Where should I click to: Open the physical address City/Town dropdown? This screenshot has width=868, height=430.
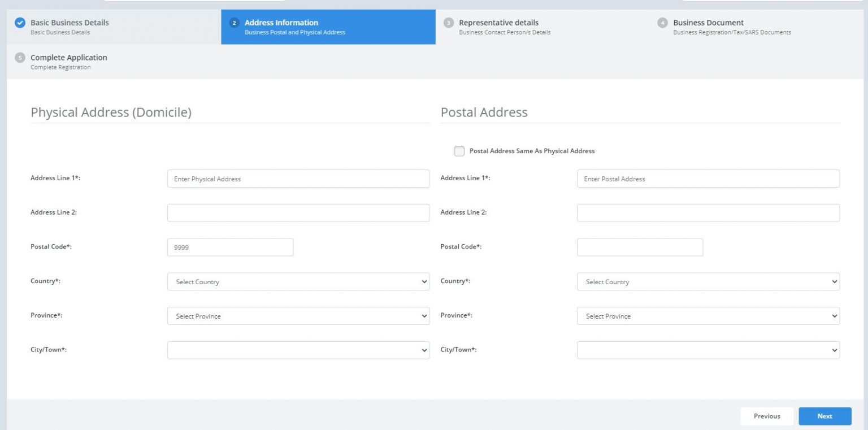click(x=298, y=350)
